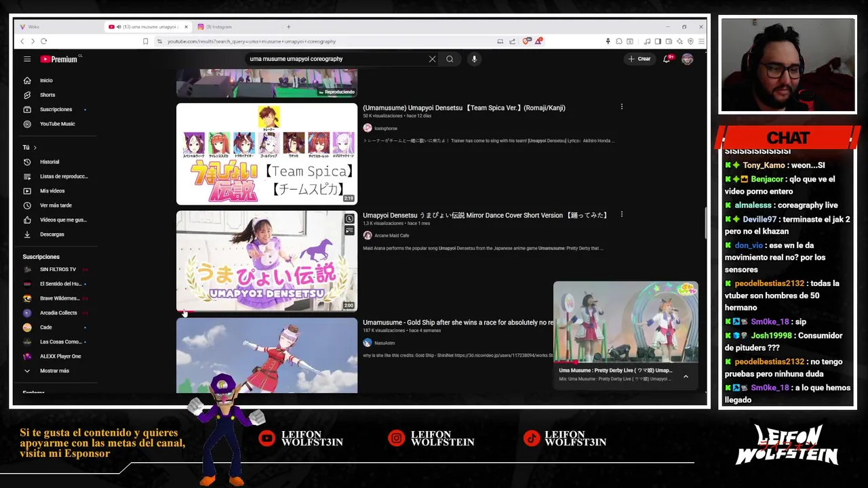
Task: Open SIN FILTROS TV subscription
Action: [58, 270]
